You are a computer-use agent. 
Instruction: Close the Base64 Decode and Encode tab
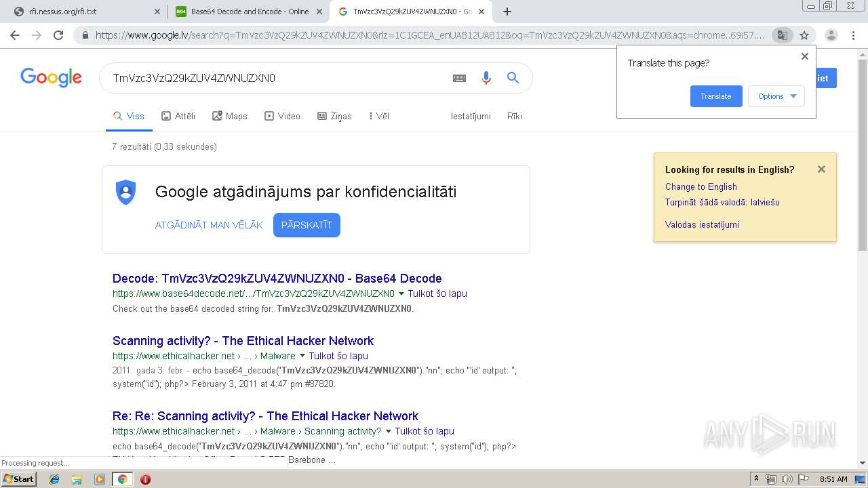[319, 12]
